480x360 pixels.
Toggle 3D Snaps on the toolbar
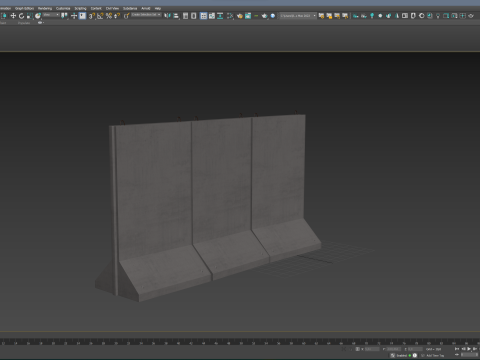[x=92, y=16]
